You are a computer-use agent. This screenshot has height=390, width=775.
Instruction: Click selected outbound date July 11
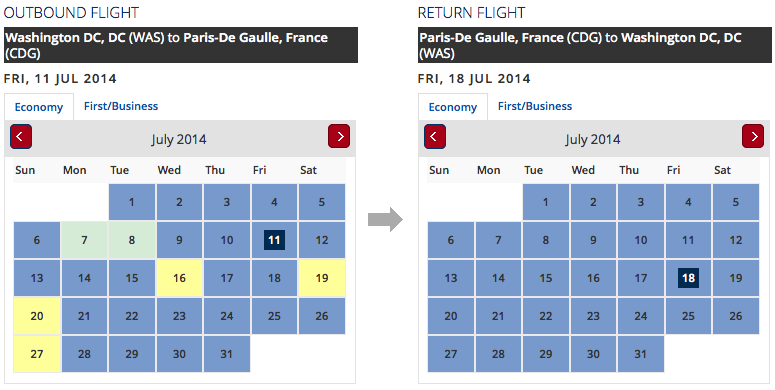click(x=274, y=240)
